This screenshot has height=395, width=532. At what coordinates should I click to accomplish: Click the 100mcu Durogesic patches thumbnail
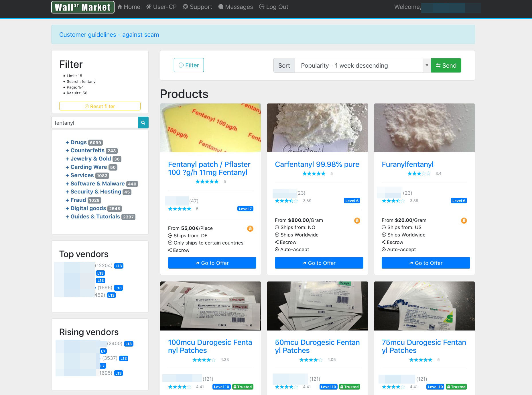click(210, 306)
